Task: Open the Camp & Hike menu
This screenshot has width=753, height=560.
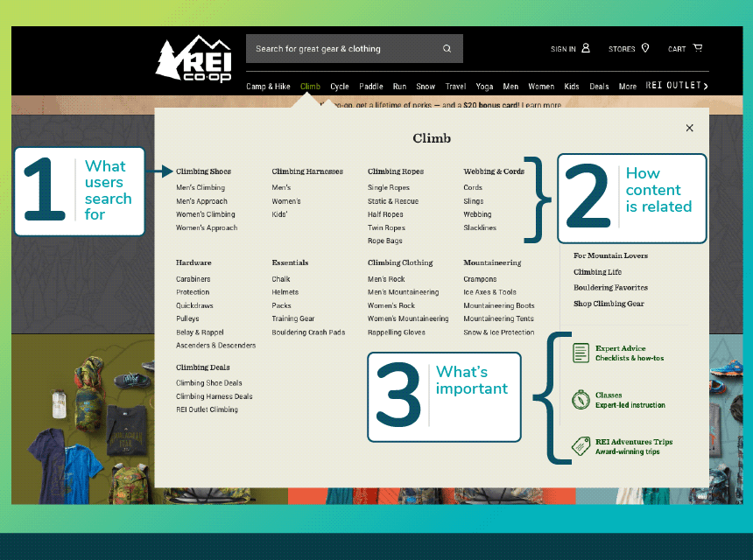Action: tap(268, 87)
